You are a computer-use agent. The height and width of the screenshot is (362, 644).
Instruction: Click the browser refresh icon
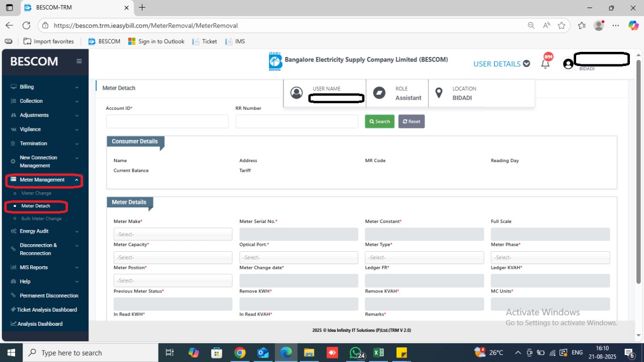click(x=26, y=25)
